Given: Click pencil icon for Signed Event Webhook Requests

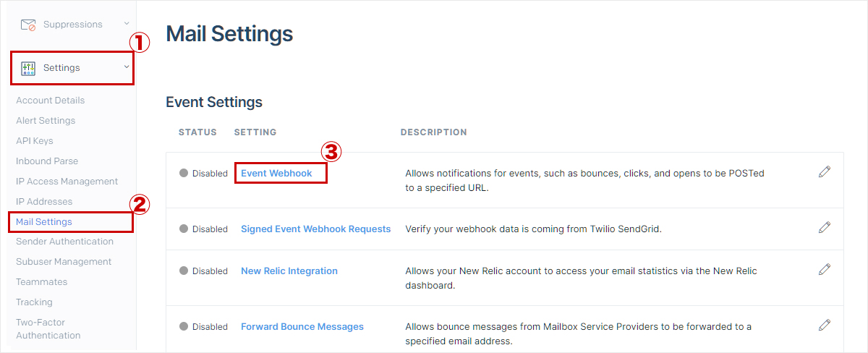Looking at the screenshot, I should click(825, 228).
